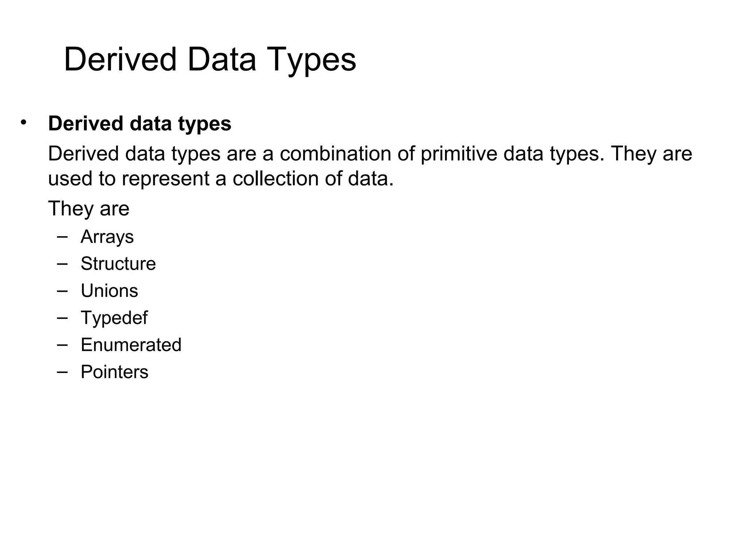Click the Enumerated list item
Screen dimensions: 747x560
pyautogui.click(x=131, y=345)
